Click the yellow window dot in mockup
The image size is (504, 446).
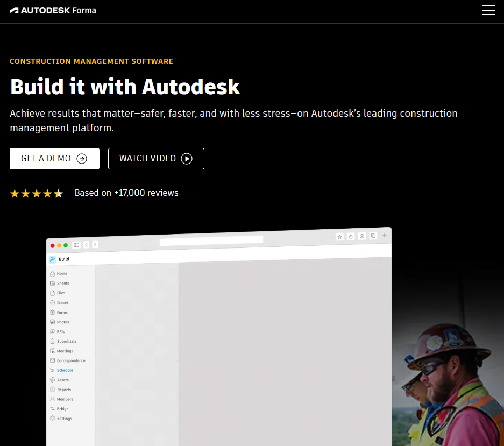[x=59, y=245]
